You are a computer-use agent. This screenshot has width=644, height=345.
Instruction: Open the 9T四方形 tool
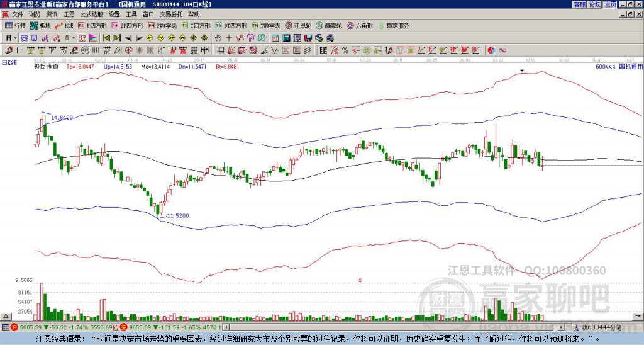(x=231, y=25)
